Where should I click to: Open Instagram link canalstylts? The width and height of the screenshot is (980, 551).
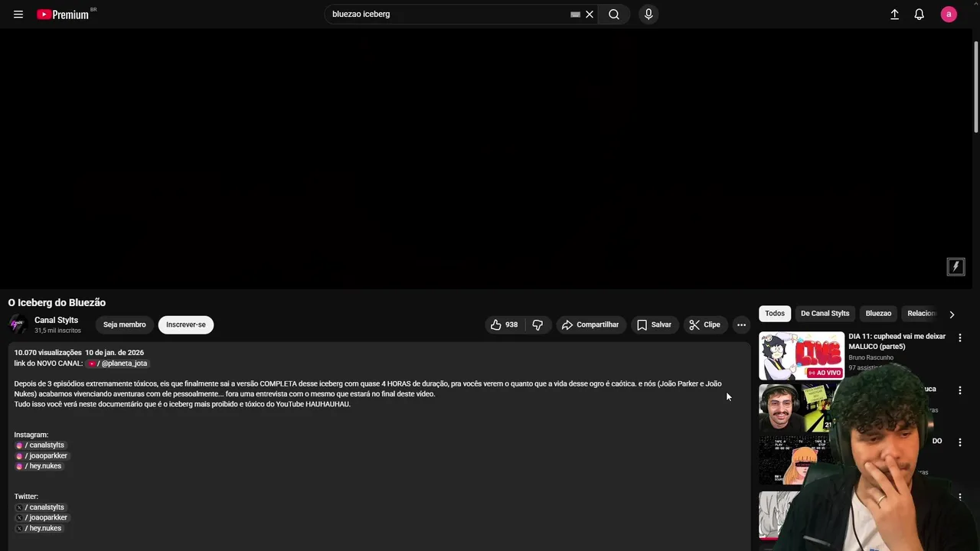point(40,445)
